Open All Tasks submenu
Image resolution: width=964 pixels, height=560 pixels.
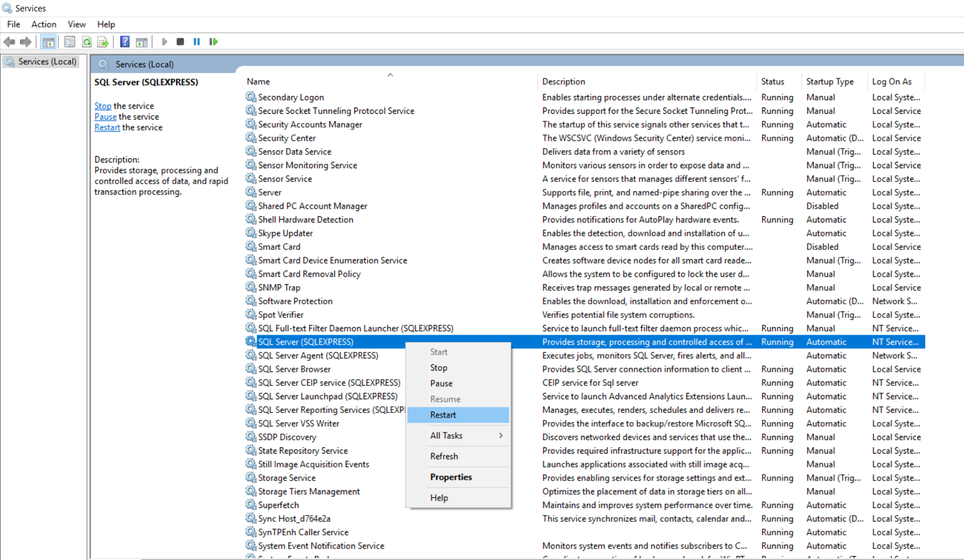tap(458, 435)
